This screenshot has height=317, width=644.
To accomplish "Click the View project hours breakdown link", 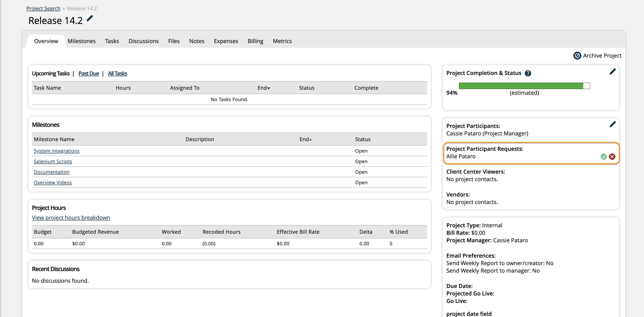I will point(71,218).
